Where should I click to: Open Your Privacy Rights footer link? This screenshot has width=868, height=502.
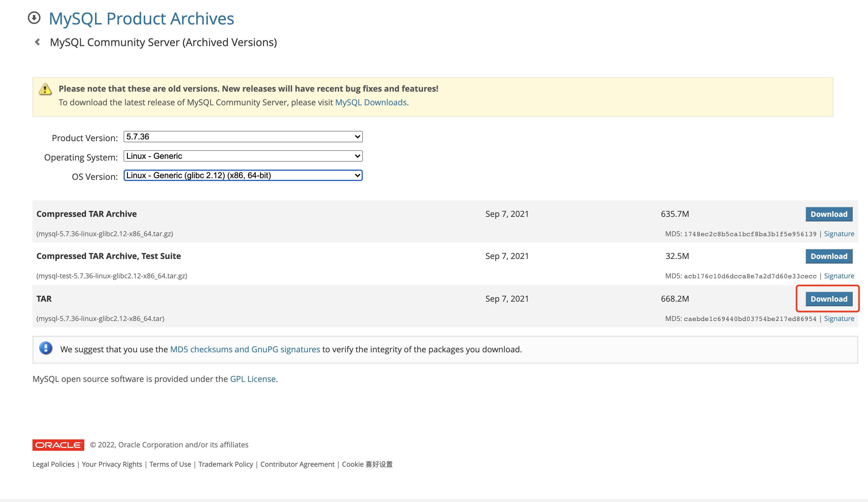pos(112,464)
